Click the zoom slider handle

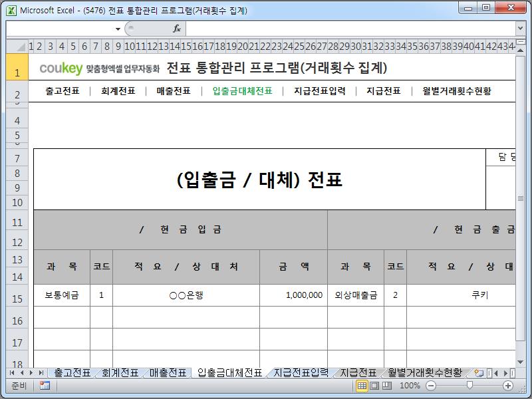pyautogui.click(x=469, y=385)
